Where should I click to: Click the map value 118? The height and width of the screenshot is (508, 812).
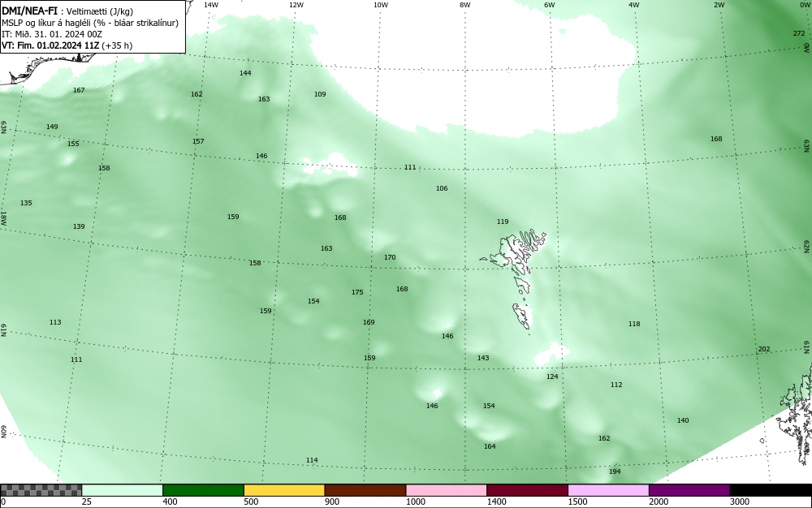pos(634,324)
